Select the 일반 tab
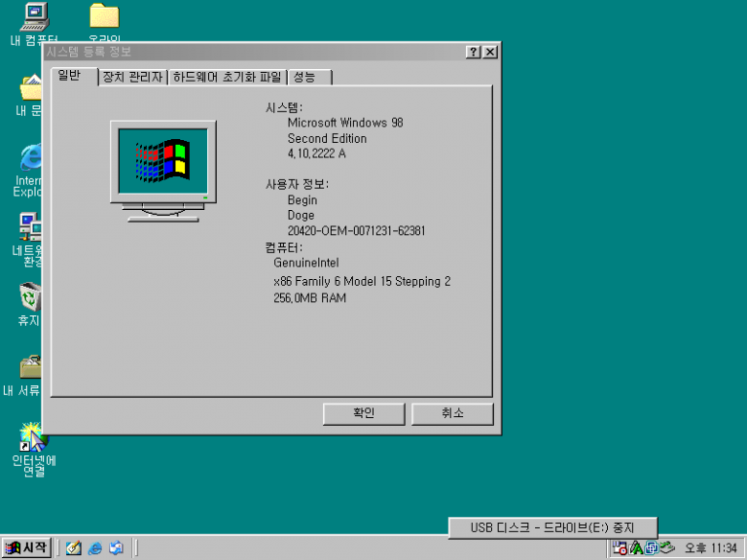The image size is (747, 560). [x=74, y=76]
